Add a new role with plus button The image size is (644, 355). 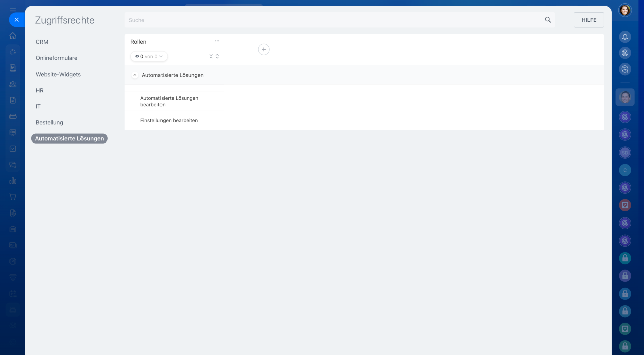coord(264,49)
